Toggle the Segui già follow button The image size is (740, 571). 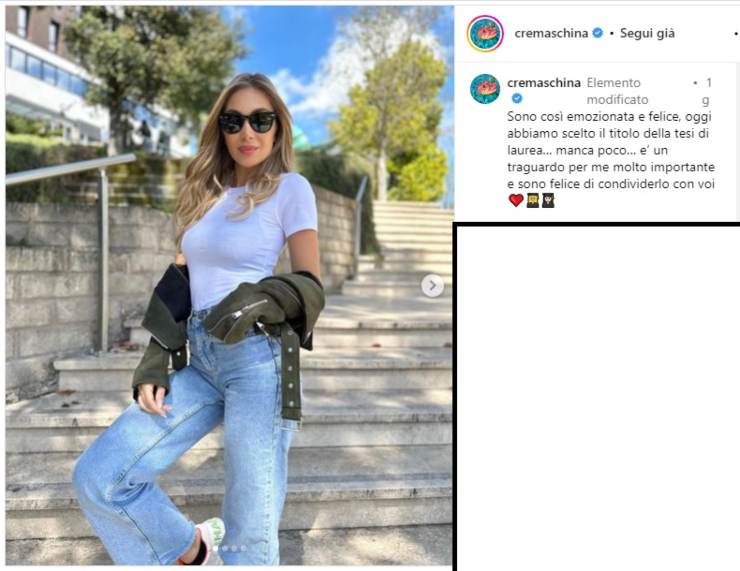[x=647, y=34]
